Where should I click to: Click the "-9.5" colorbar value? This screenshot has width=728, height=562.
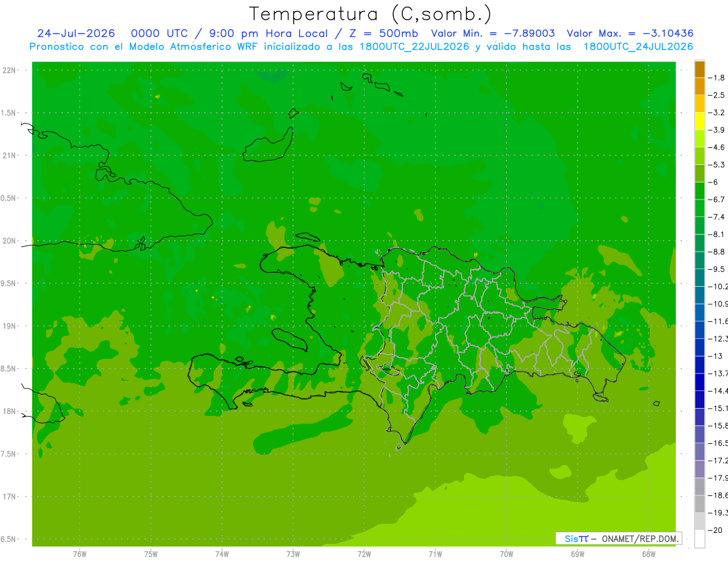[x=716, y=269]
